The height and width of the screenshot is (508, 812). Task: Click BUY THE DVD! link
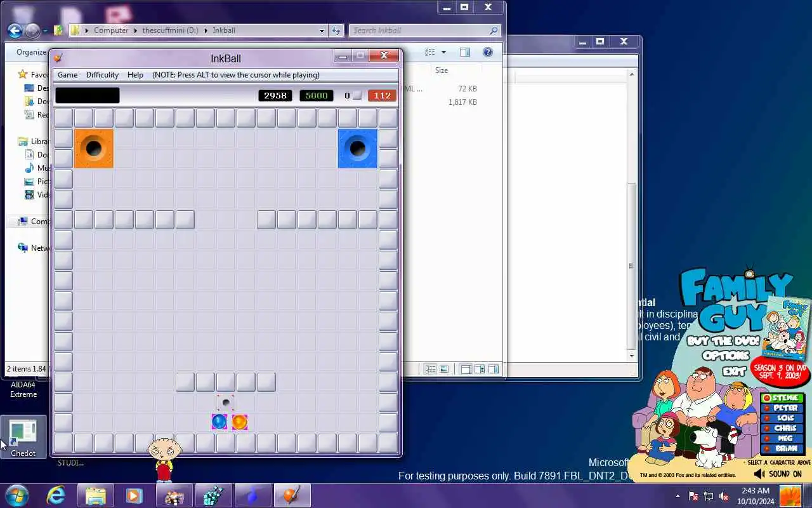723,341
